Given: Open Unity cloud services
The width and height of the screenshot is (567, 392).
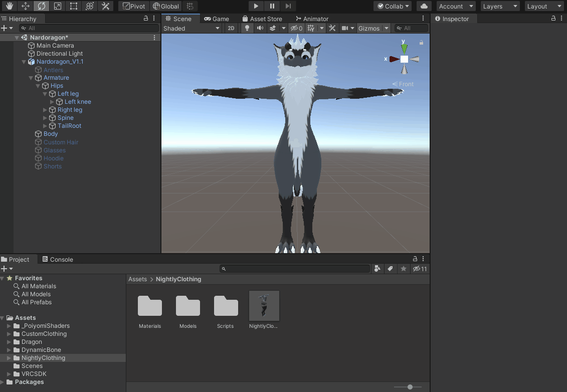Looking at the screenshot, I should click(424, 6).
